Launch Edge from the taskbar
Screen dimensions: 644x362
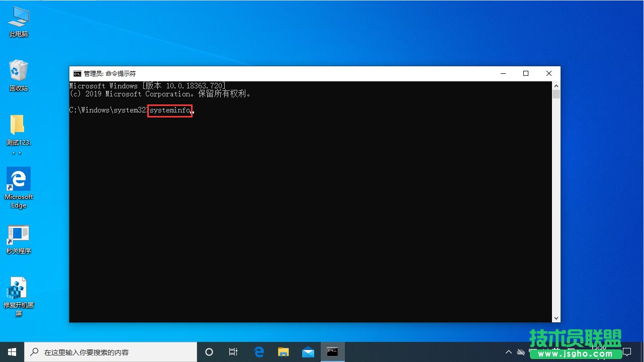coord(258,351)
